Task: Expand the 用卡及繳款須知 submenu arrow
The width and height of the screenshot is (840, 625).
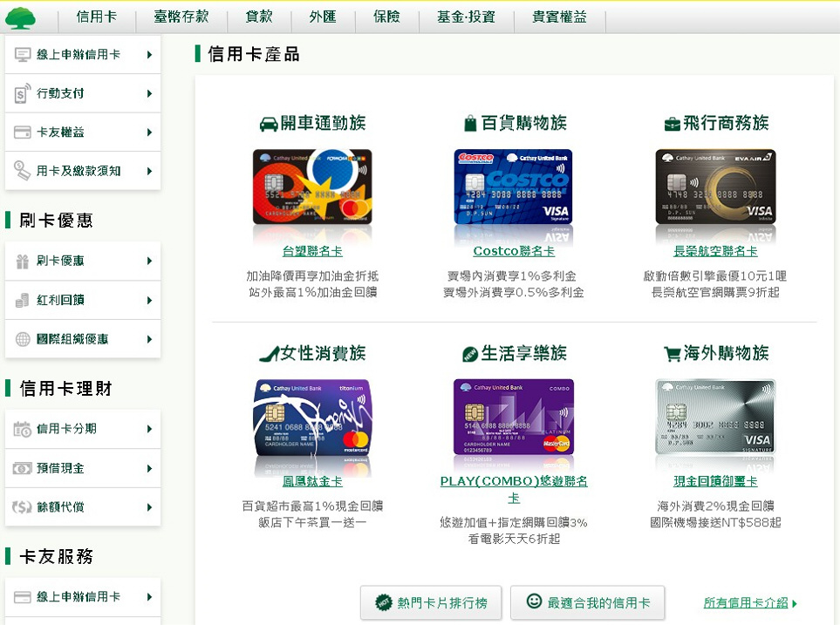Action: (149, 172)
